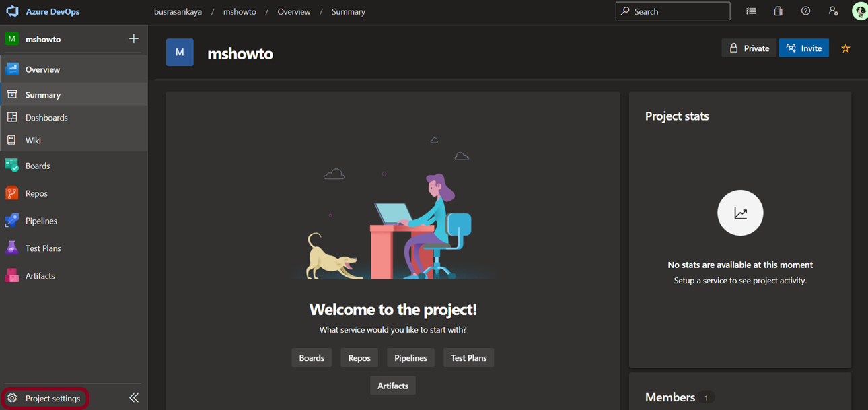This screenshot has height=410, width=868.
Task: Open the Repos icon in sidebar
Action: click(x=12, y=193)
